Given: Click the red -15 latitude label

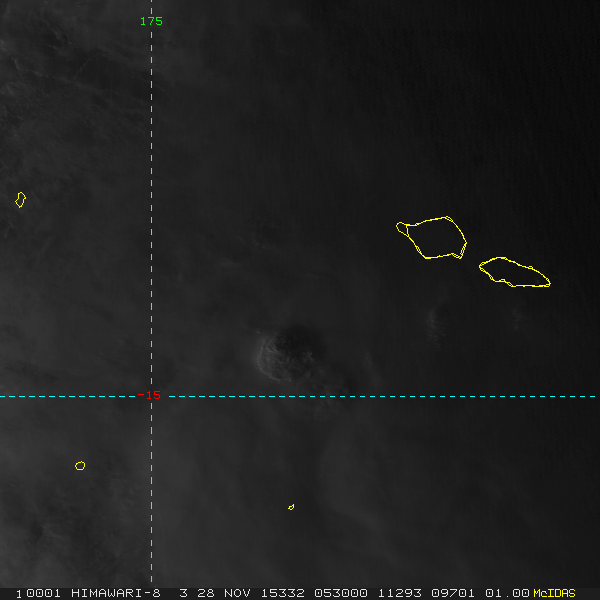Looking at the screenshot, I should [x=149, y=396].
